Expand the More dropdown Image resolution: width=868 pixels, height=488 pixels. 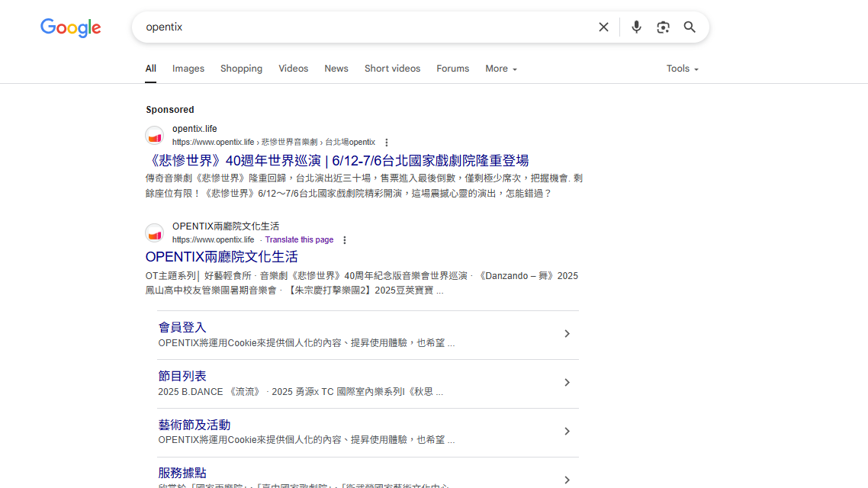pos(501,69)
